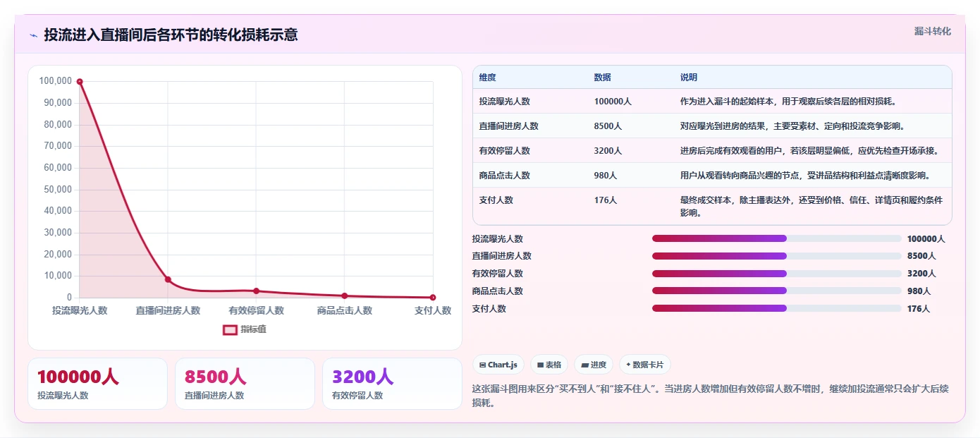Click the 直播间进房人数 progress bar
This screenshot has height=438, width=980.
777,256
